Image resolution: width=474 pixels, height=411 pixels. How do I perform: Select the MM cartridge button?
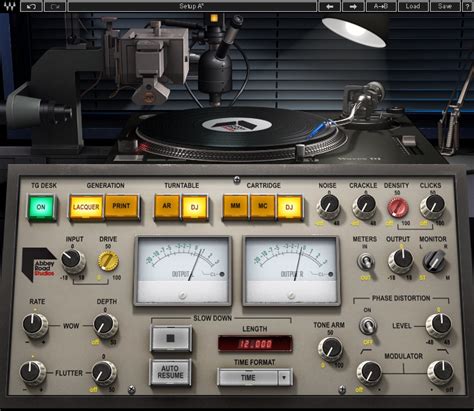(x=236, y=206)
